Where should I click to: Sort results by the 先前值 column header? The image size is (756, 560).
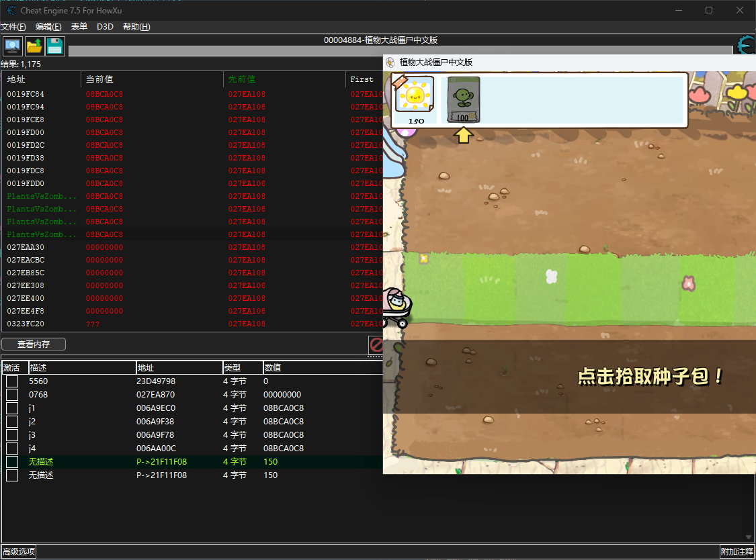242,79
